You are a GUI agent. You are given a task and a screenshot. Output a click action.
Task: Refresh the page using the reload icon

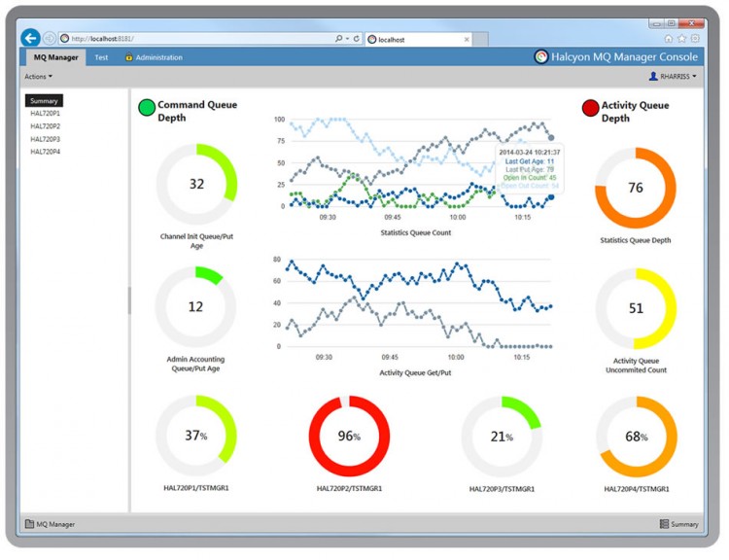[357, 39]
